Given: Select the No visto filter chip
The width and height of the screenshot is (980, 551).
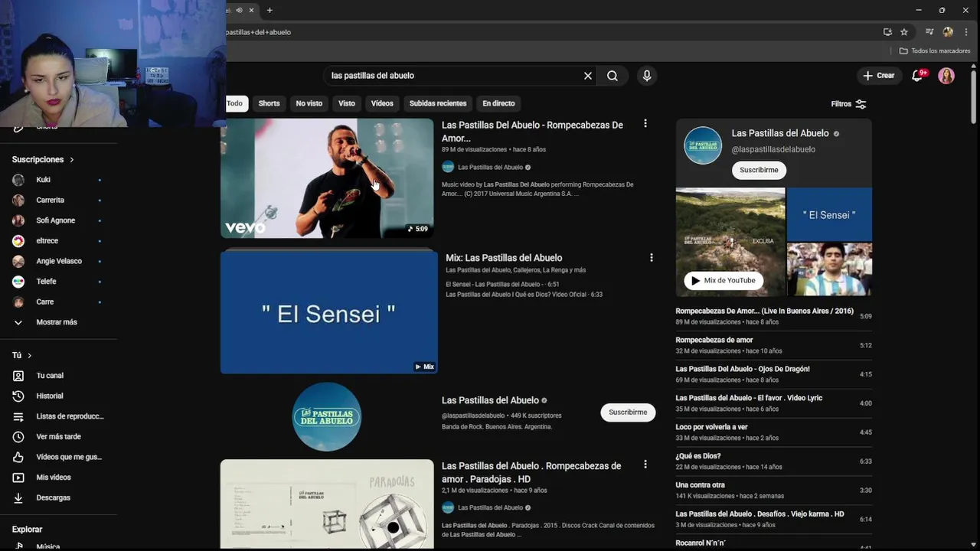Looking at the screenshot, I should [x=309, y=103].
